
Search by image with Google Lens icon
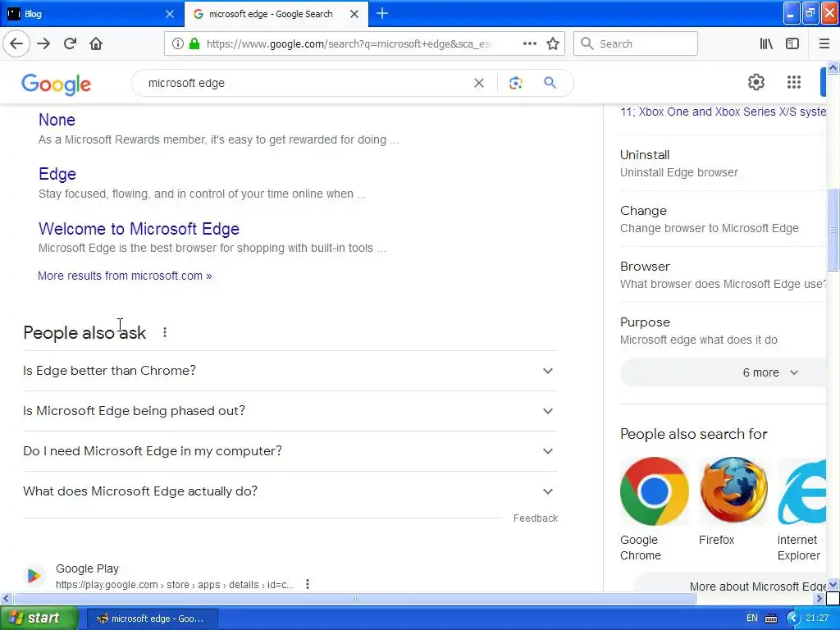click(515, 83)
